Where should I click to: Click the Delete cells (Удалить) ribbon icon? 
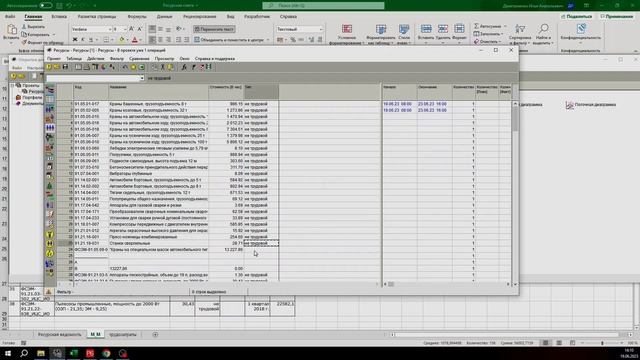coord(443,29)
